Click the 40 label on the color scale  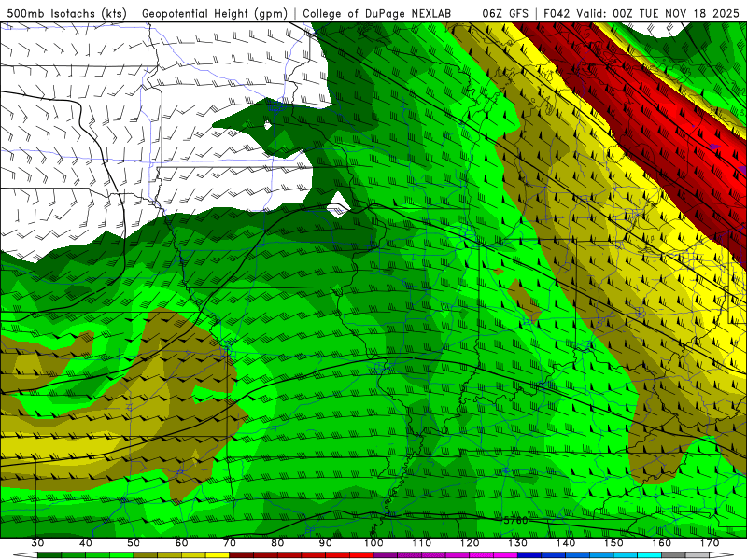[86, 543]
